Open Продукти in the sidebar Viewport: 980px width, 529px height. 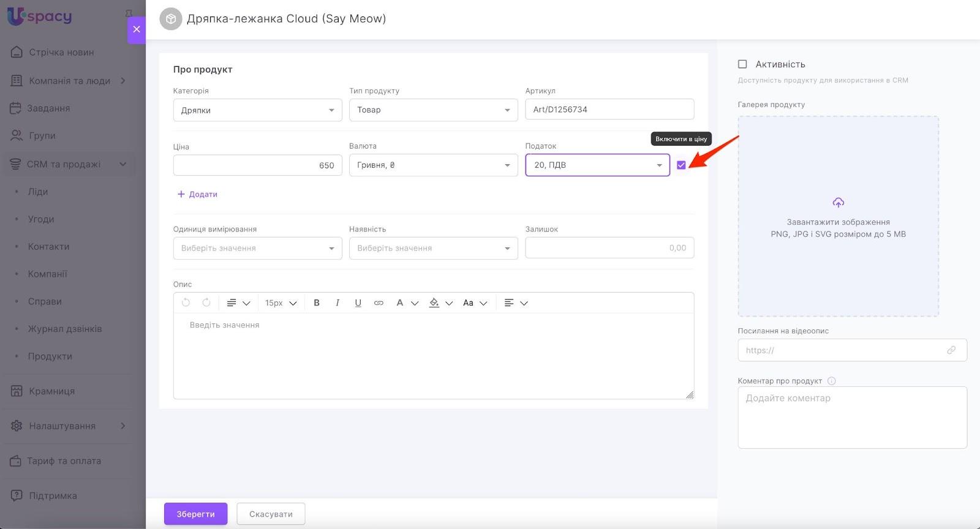[x=50, y=356]
